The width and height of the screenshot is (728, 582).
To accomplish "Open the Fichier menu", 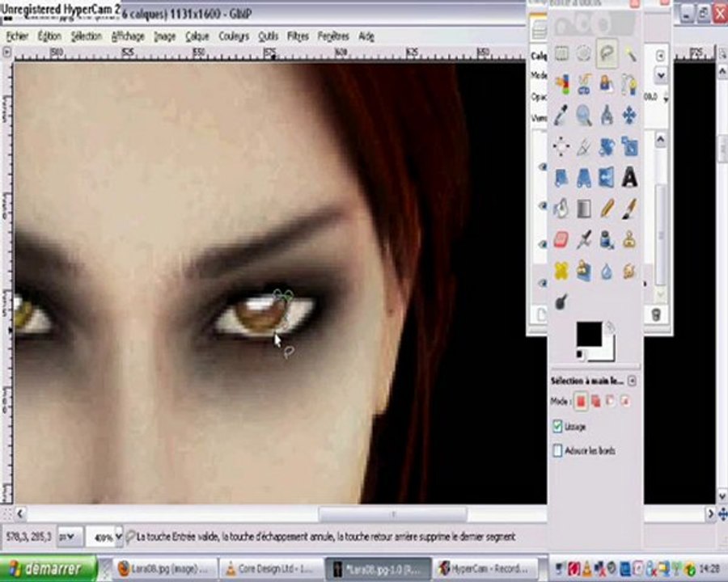I will pos(17,36).
